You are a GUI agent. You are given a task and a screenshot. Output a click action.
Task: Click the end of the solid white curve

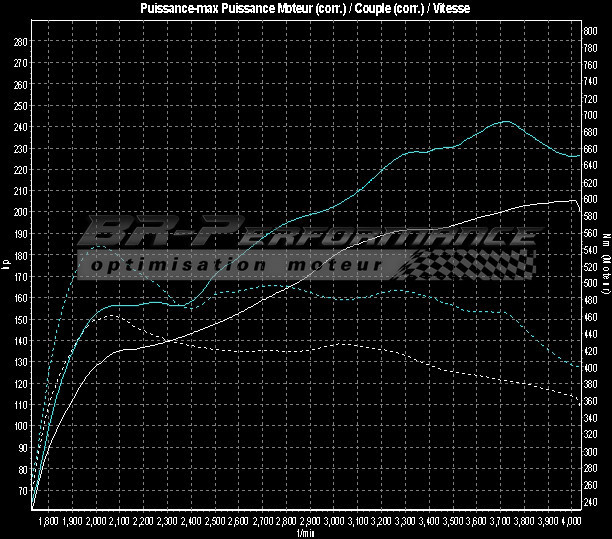click(x=575, y=201)
